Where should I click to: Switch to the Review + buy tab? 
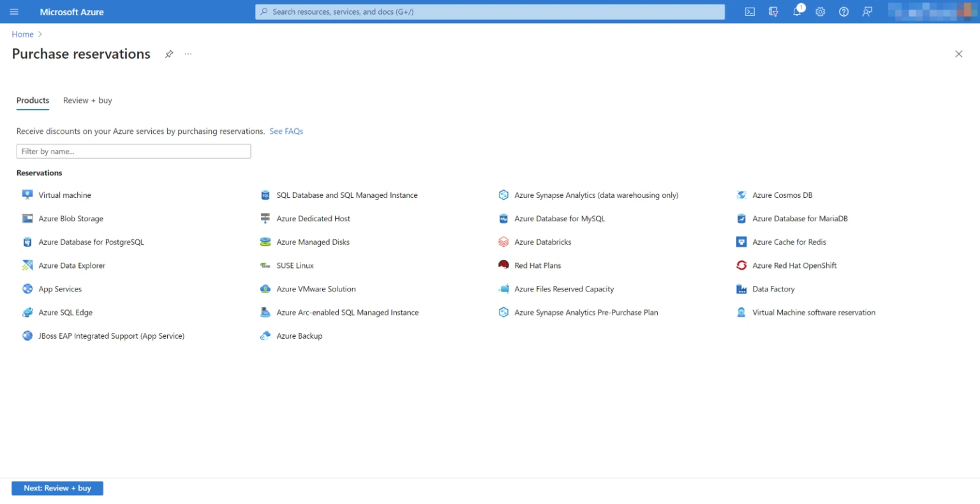pyautogui.click(x=87, y=100)
